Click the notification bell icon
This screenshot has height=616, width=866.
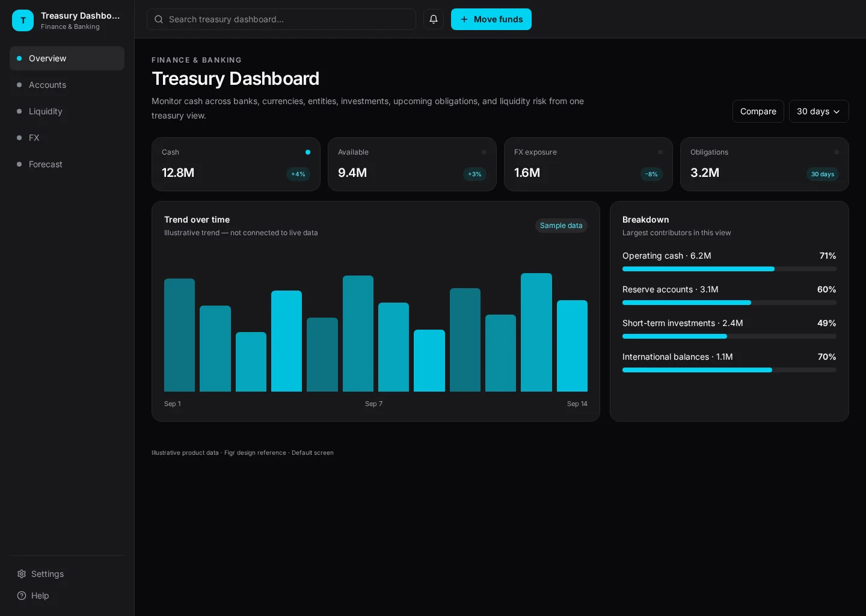[x=434, y=19]
